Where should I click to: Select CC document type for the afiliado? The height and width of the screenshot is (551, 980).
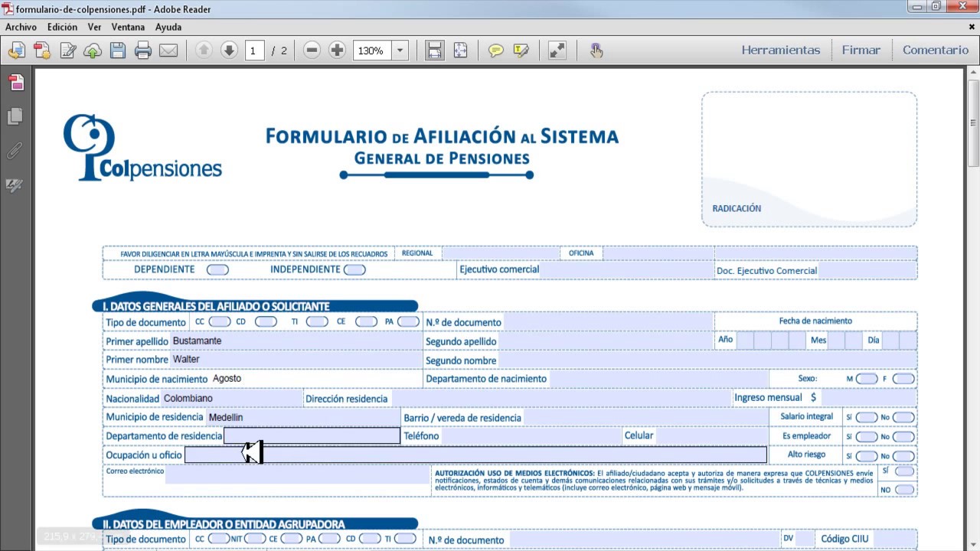coord(220,321)
